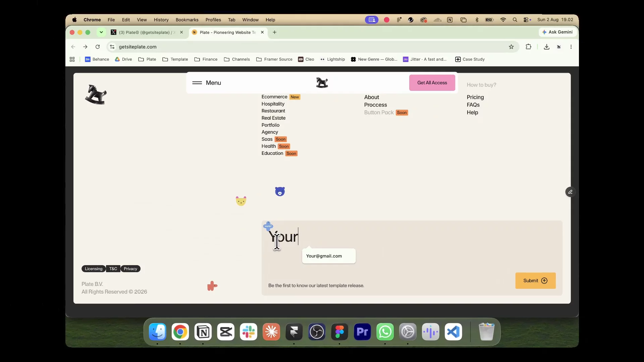Open WhatsApp from the dock
Screen dimensions: 644x362
pyautogui.click(x=385, y=332)
